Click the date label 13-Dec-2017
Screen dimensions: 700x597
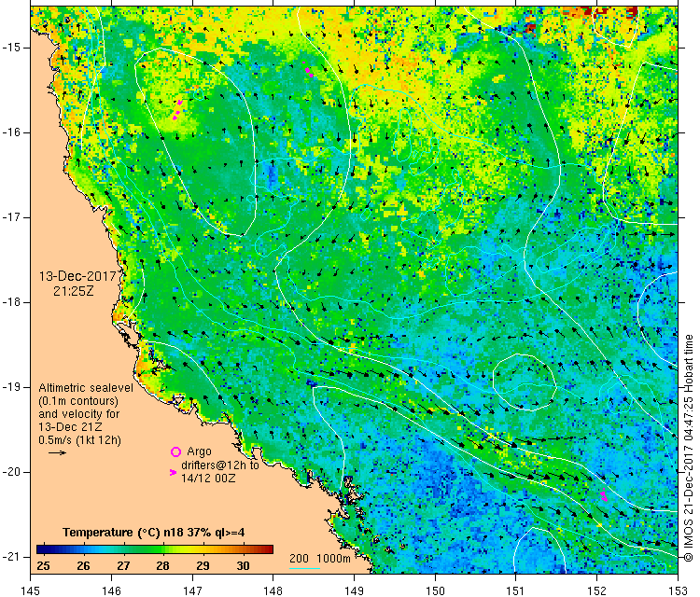pyautogui.click(x=77, y=276)
